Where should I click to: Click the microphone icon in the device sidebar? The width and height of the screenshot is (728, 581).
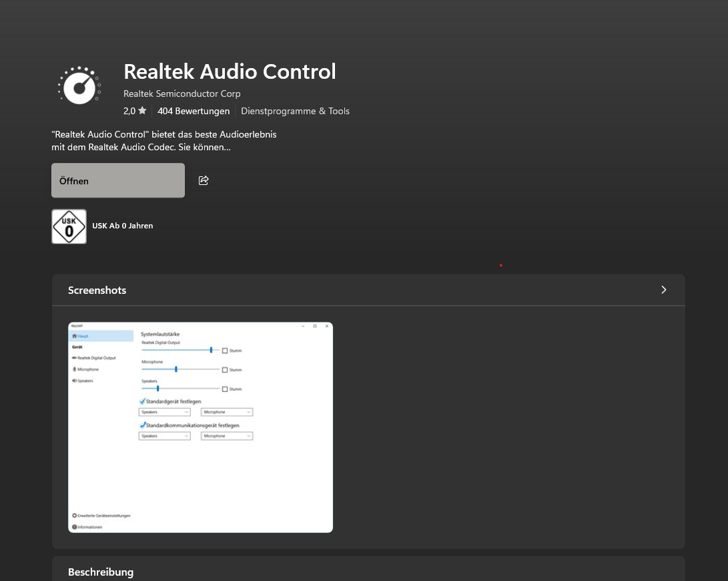(74, 369)
